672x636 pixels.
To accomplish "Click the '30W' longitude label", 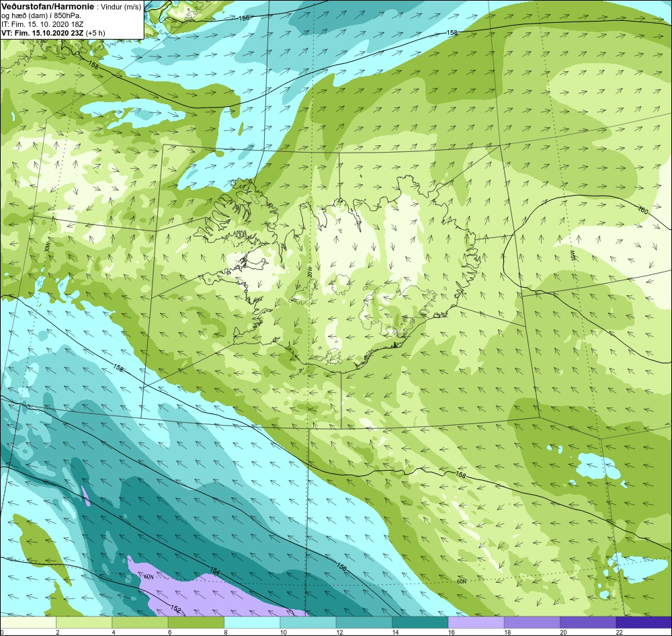I will pyautogui.click(x=47, y=247).
